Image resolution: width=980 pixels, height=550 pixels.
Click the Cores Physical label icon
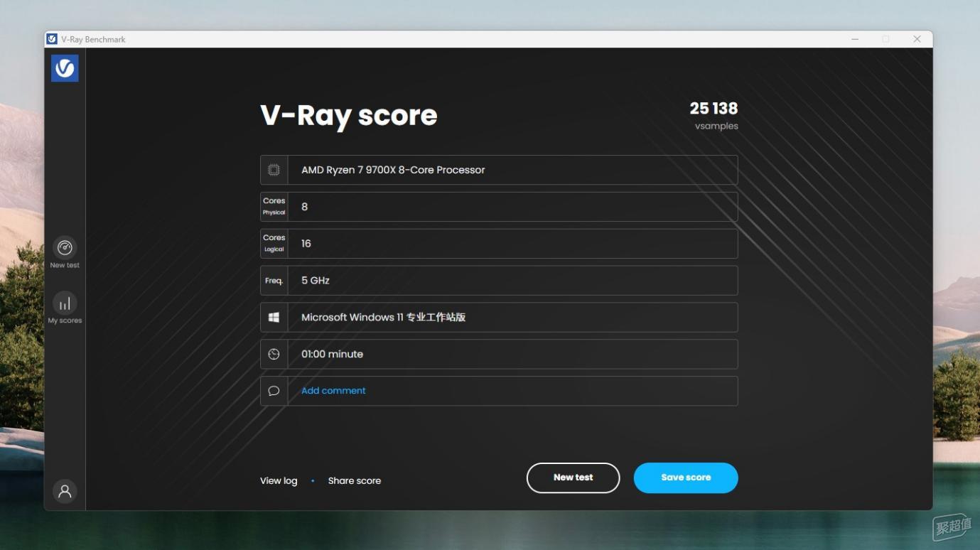274,207
